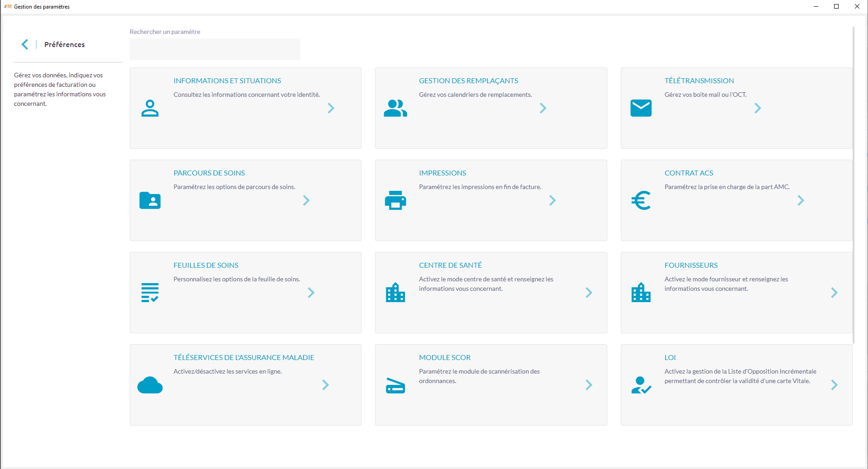Maximize the Gestion des paramètres window

(x=836, y=6)
